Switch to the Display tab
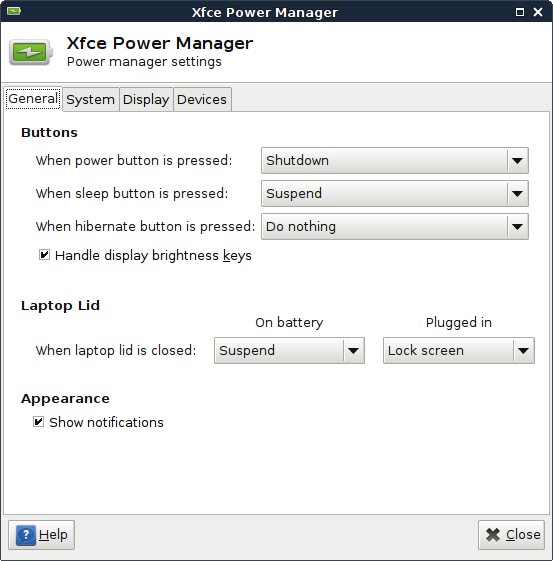The image size is (553, 561). (146, 99)
